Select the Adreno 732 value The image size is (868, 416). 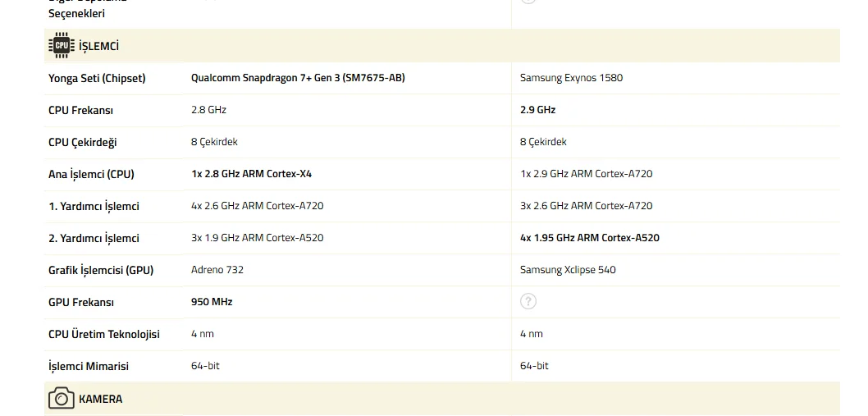217,270
